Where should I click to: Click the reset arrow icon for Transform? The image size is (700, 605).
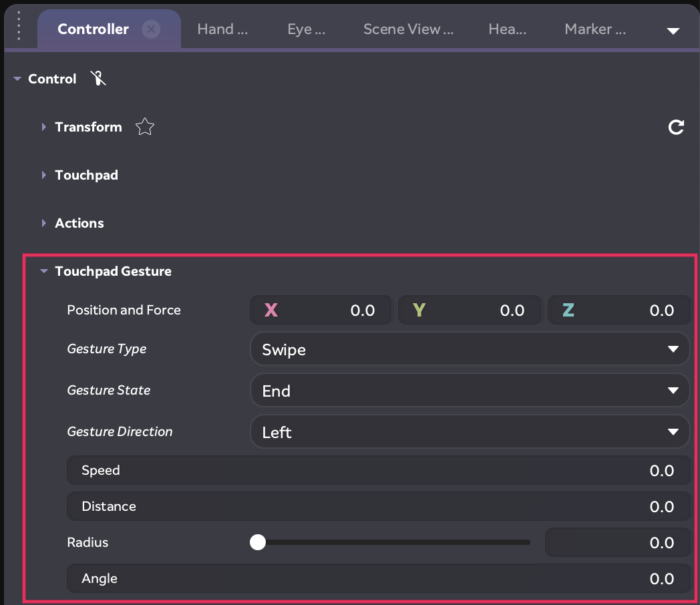pyautogui.click(x=676, y=127)
